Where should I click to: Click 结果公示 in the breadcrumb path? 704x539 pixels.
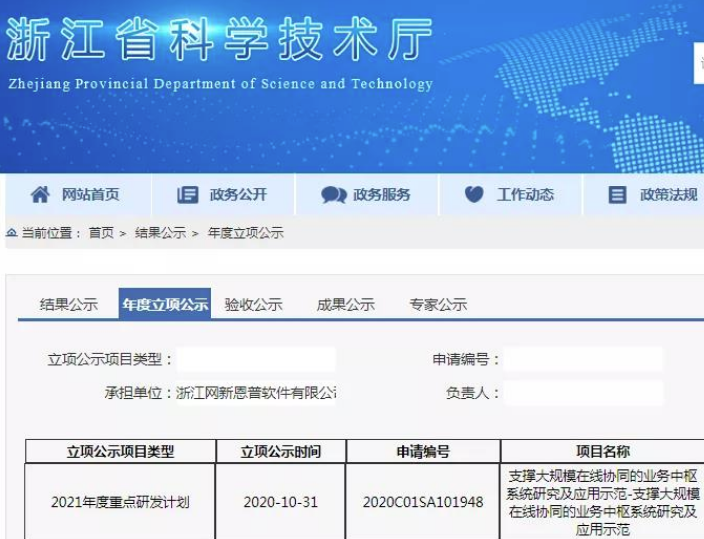160,233
